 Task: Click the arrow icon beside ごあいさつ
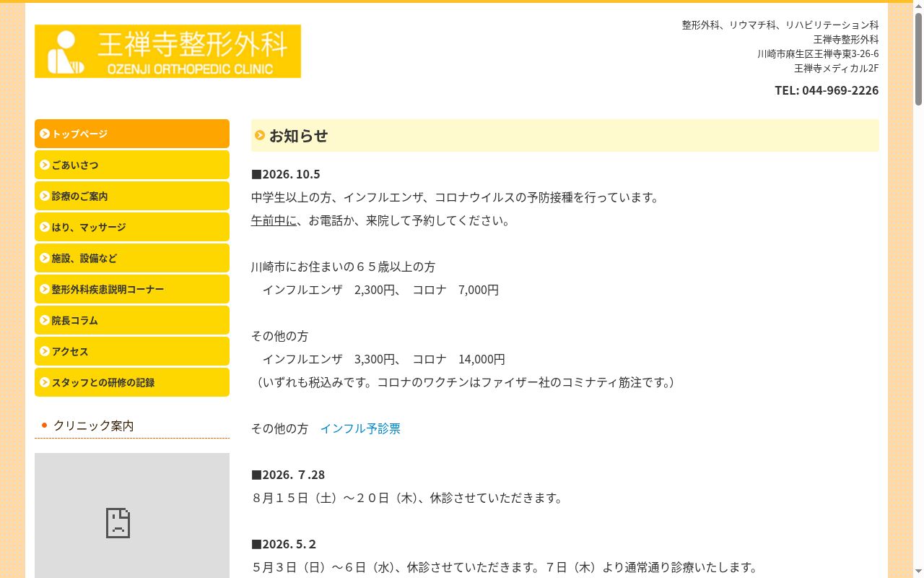pos(45,165)
